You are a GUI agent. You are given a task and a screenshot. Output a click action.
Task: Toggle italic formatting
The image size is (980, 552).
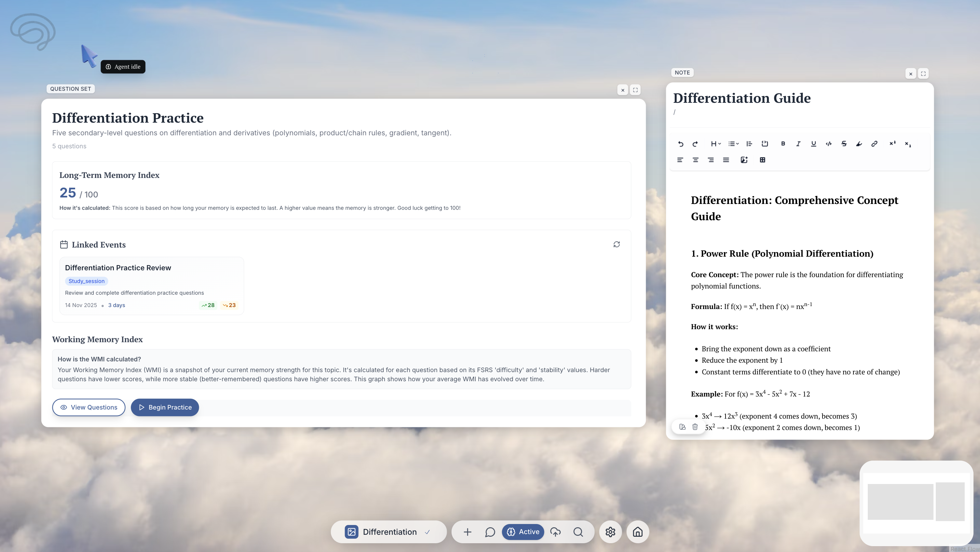[x=798, y=144]
